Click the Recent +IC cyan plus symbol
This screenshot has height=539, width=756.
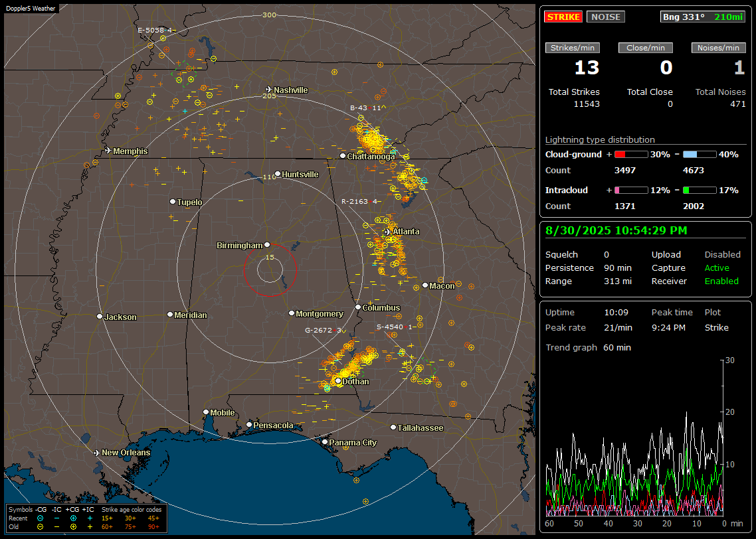coord(90,518)
